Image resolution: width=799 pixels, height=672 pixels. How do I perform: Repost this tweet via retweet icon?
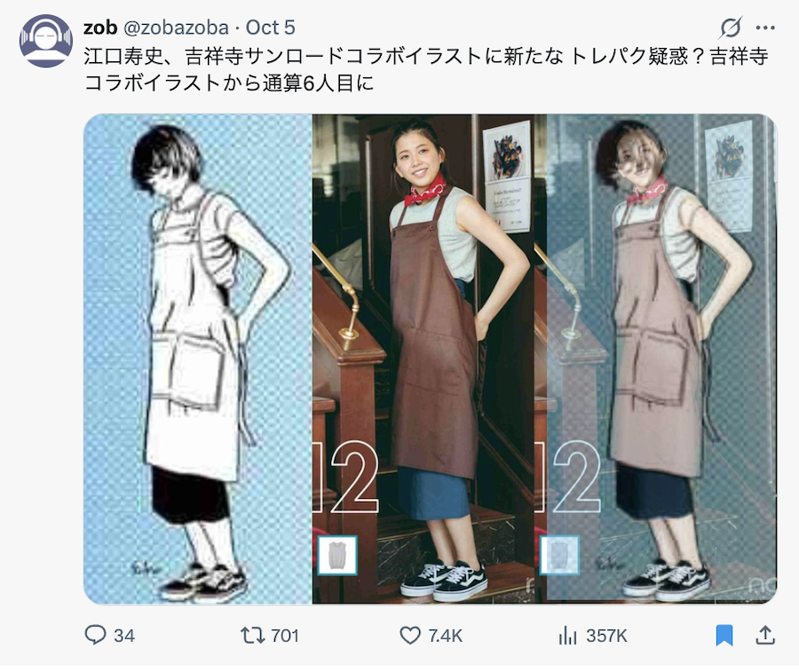pyautogui.click(x=252, y=636)
